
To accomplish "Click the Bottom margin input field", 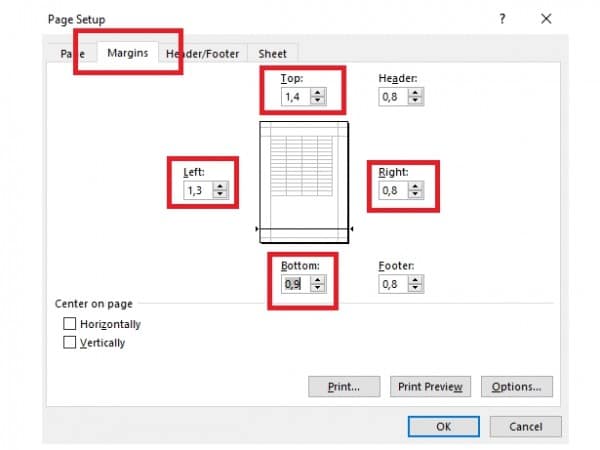I will point(296,284).
